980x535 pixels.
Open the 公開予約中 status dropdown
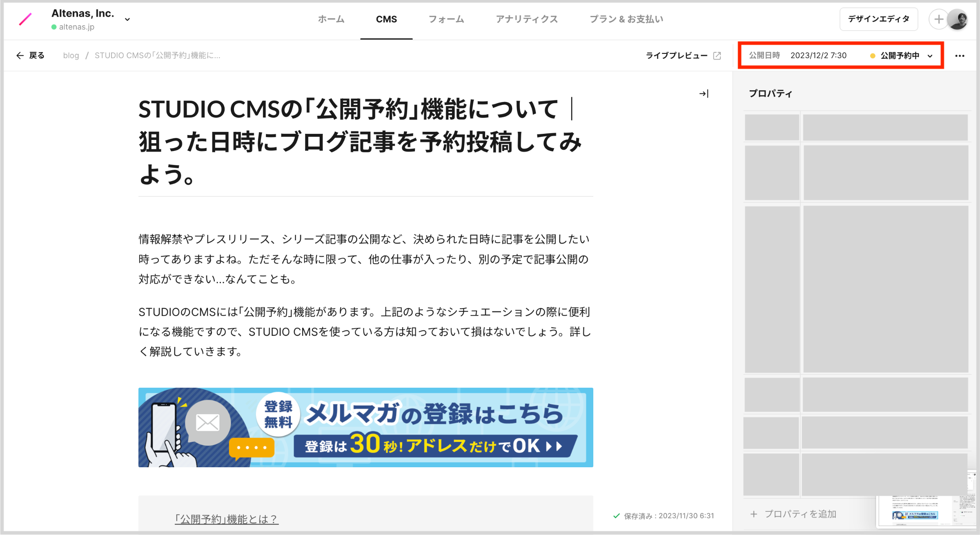[x=902, y=55]
